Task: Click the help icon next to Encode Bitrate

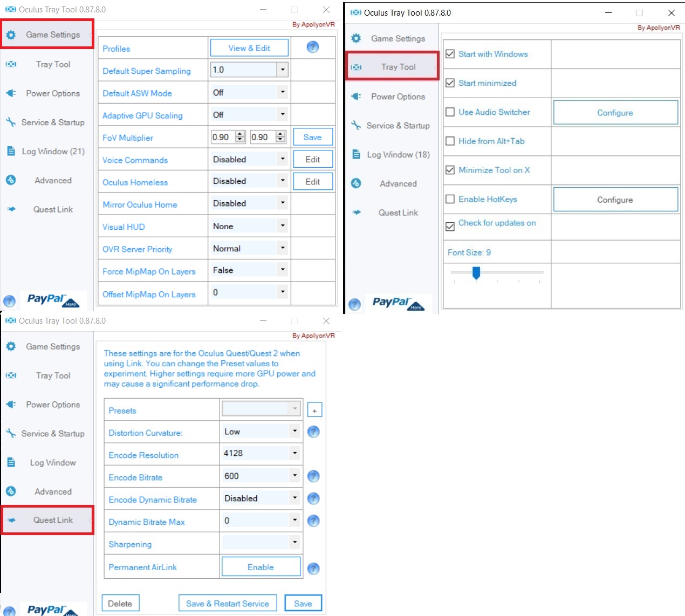Action: (313, 476)
